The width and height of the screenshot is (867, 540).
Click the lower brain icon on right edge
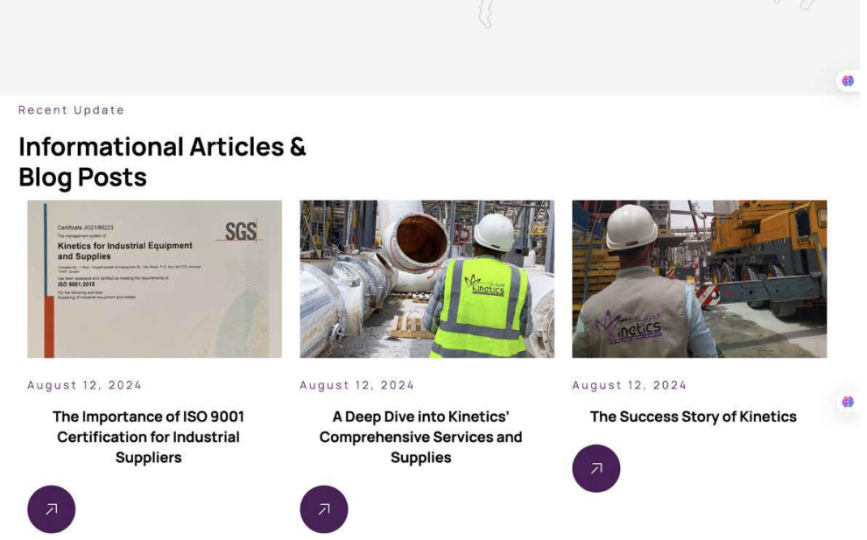[x=848, y=402]
